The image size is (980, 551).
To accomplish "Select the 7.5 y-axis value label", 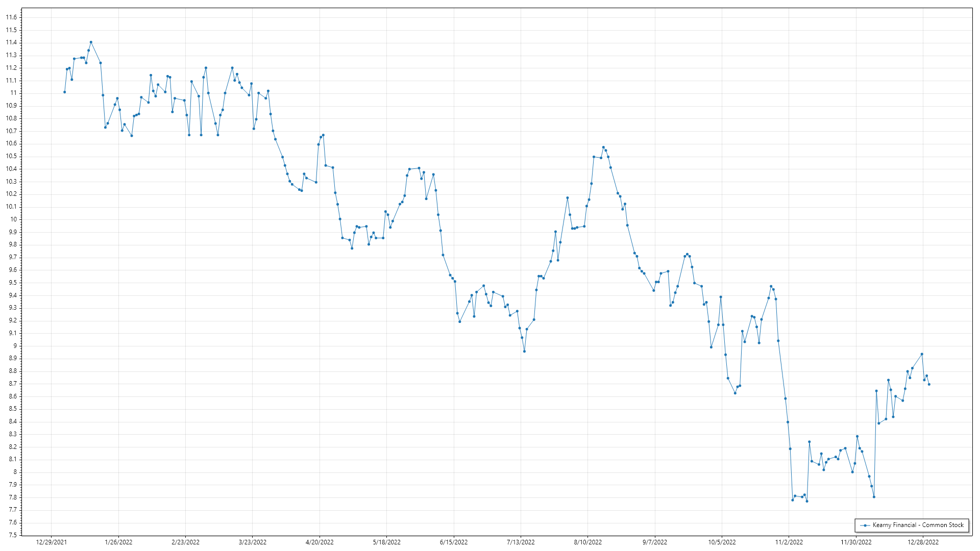I will pos(12,535).
